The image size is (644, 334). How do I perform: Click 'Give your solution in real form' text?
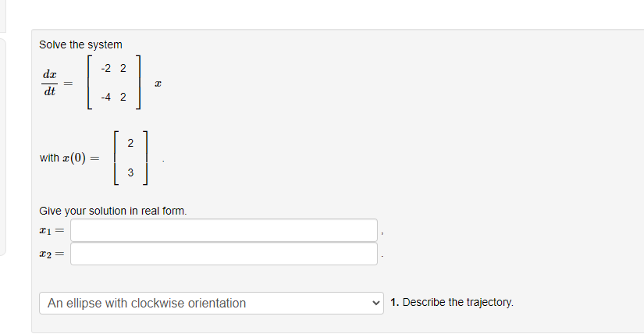pyautogui.click(x=113, y=211)
